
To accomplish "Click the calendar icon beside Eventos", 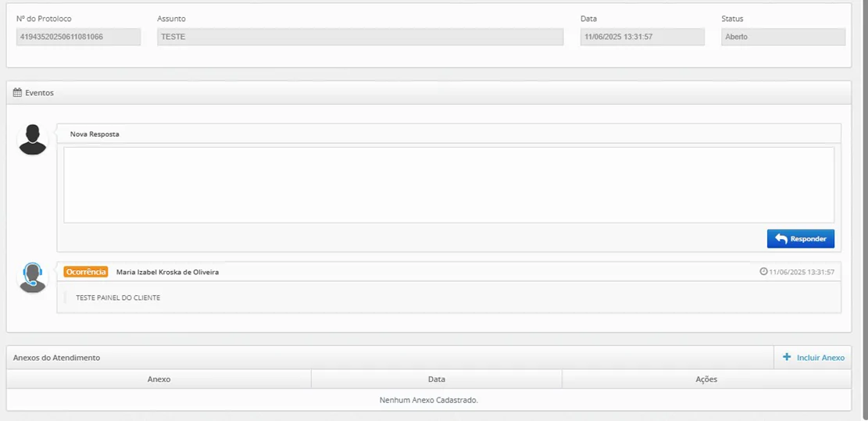I will 17,92.
